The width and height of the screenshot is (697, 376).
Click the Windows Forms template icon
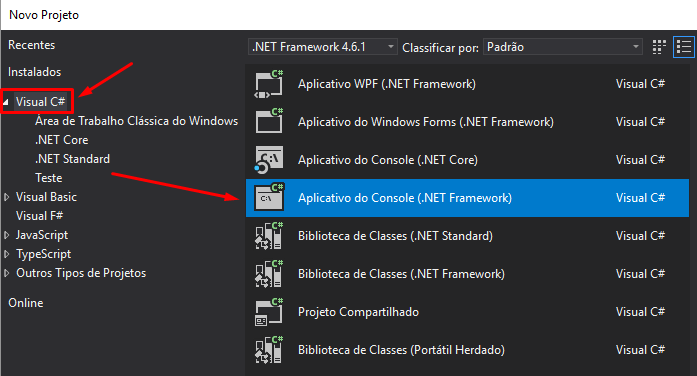pos(269,122)
